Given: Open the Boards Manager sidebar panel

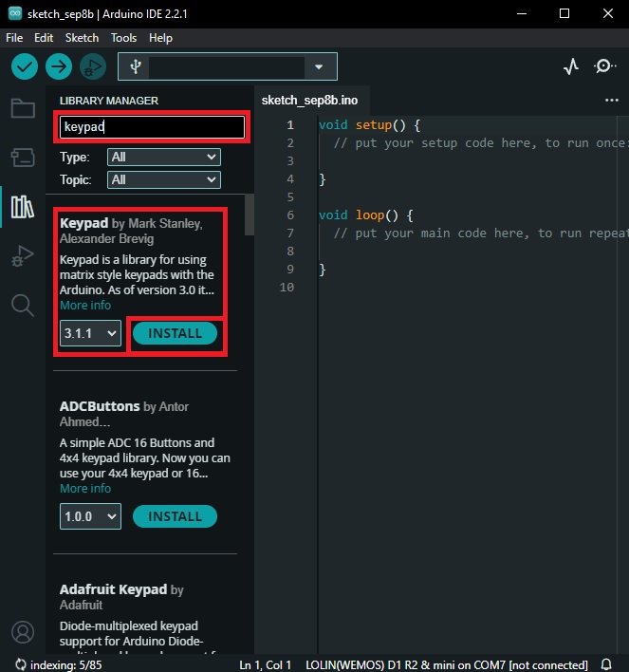Looking at the screenshot, I should (23, 157).
